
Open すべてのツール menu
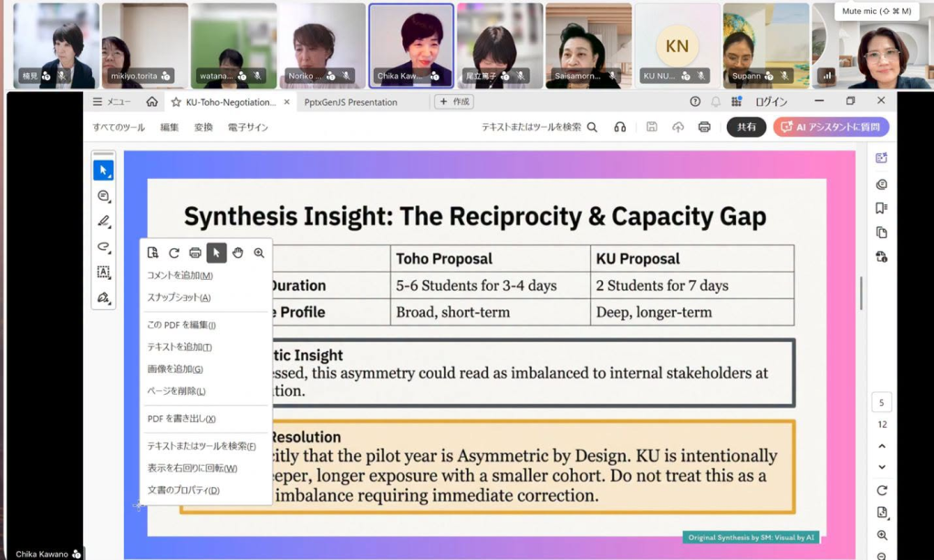tap(119, 127)
